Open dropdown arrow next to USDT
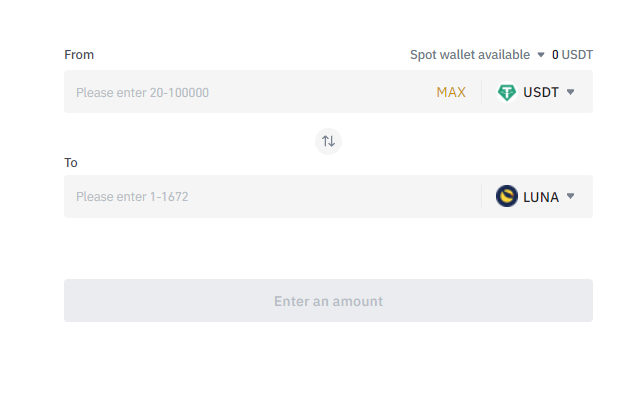Screen dimensions: 642x402 [570, 92]
